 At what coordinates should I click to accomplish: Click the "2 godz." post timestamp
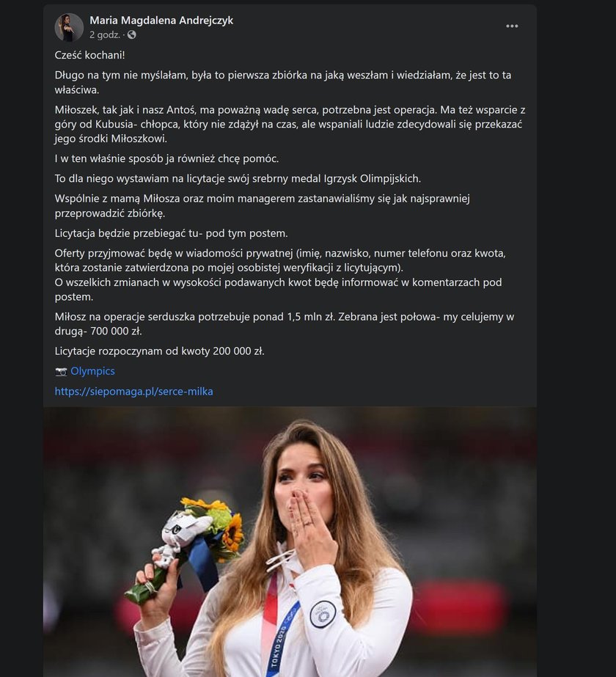(104, 35)
